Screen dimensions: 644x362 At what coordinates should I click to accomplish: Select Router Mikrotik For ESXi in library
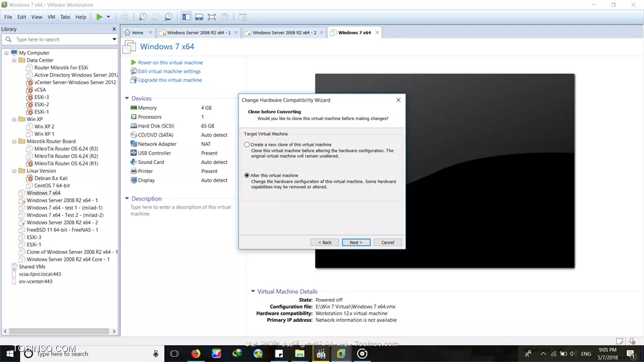61,68
